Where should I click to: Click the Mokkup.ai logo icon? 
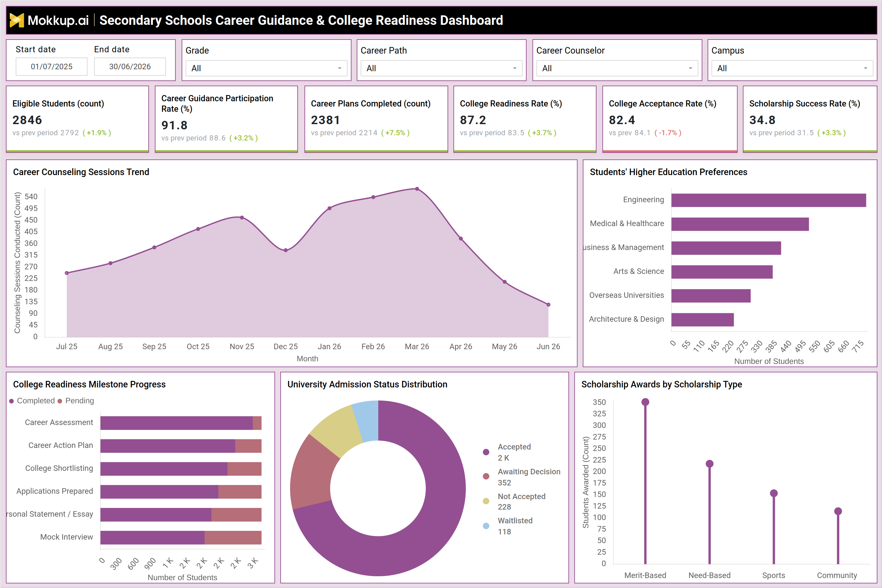(x=17, y=20)
